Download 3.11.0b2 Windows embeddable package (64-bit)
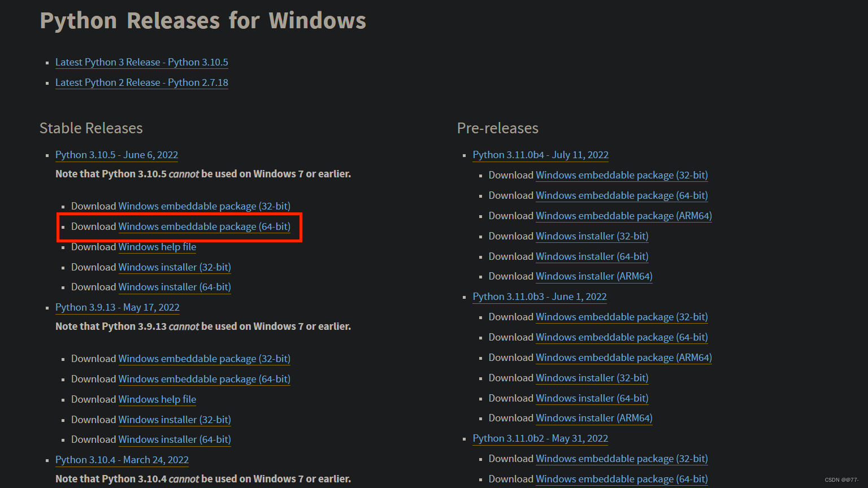The height and width of the screenshot is (488, 868). (622, 479)
